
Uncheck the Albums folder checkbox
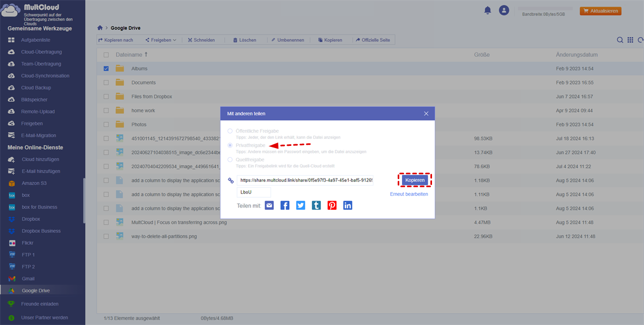(x=106, y=69)
